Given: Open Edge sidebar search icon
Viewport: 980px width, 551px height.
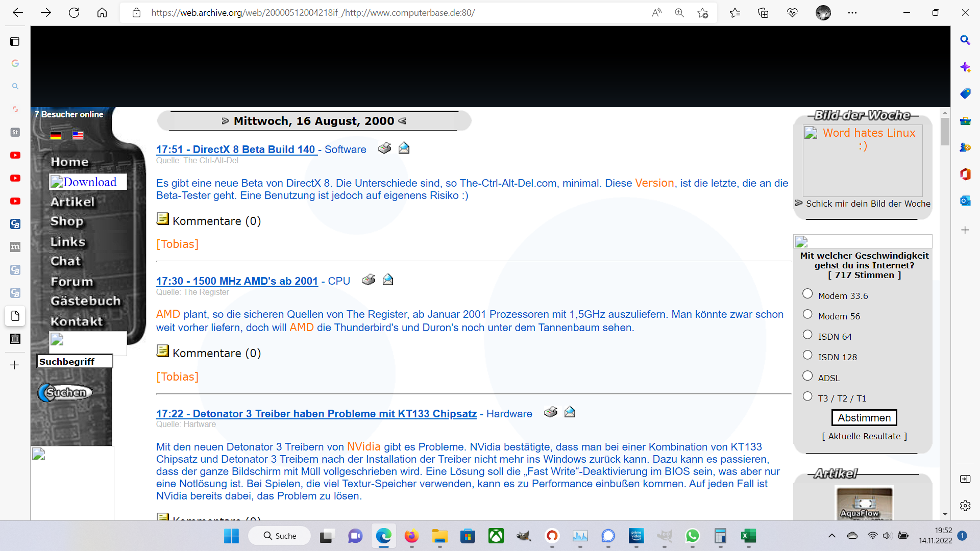Looking at the screenshot, I should 965,40.
